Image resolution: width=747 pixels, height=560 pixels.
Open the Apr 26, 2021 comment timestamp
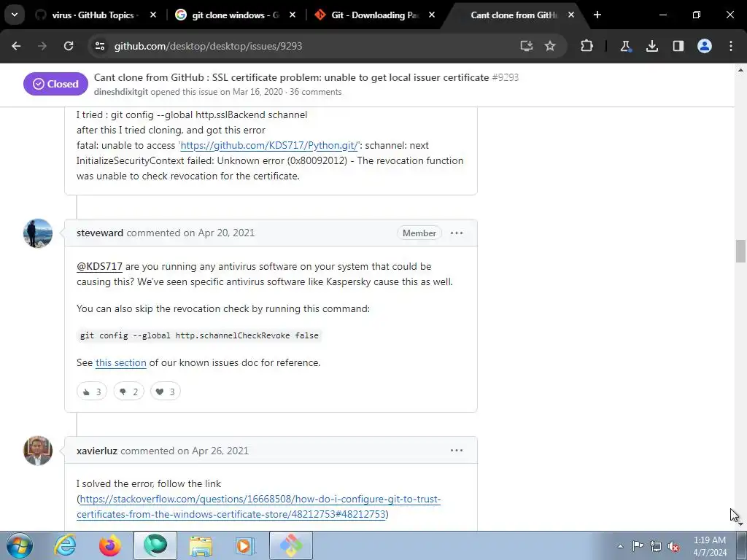point(220,451)
